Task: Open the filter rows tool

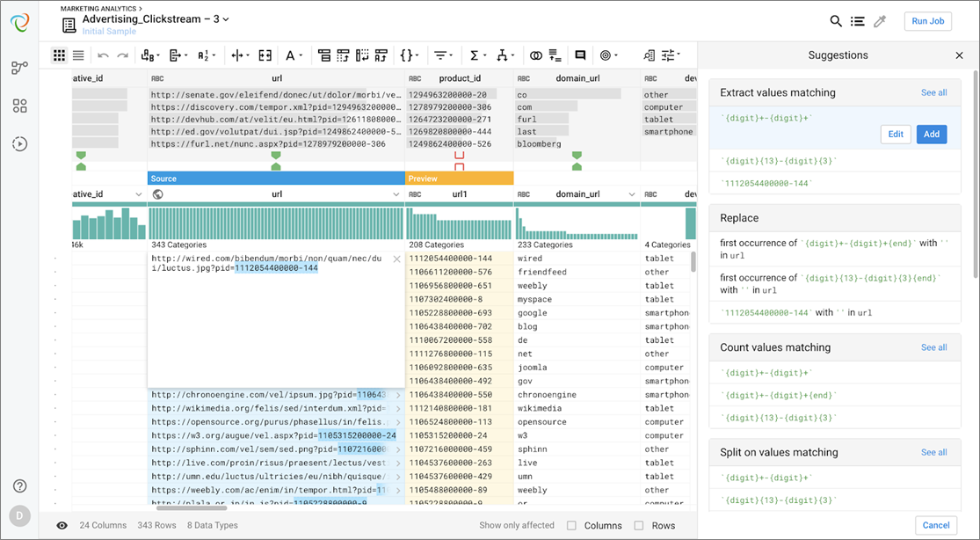Action: pyautogui.click(x=443, y=55)
